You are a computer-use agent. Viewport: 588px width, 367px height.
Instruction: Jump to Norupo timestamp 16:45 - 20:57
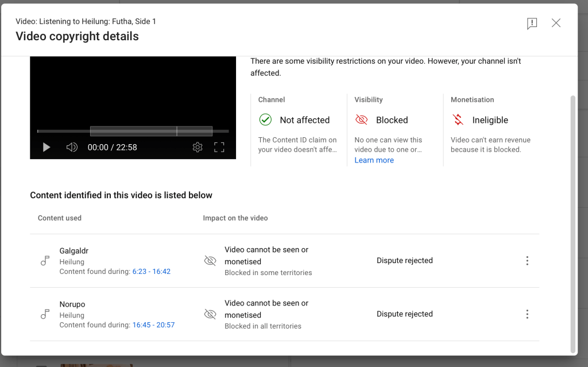pos(153,325)
